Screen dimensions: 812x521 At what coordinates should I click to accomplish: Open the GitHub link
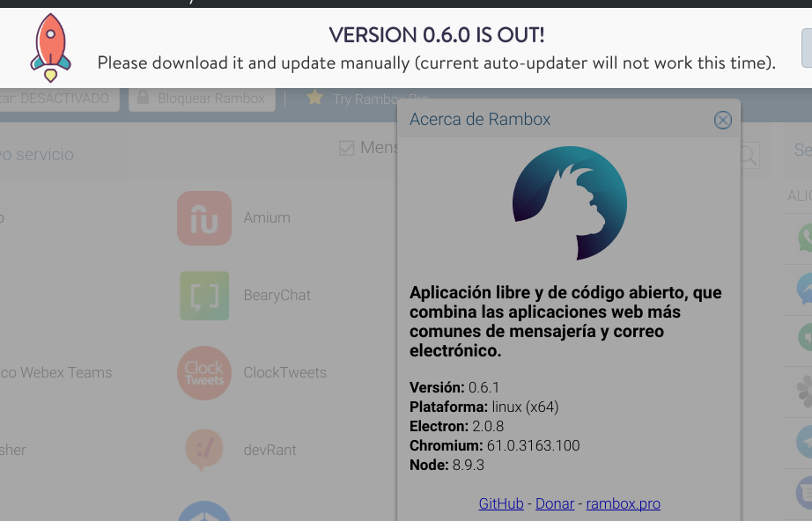pyautogui.click(x=501, y=503)
